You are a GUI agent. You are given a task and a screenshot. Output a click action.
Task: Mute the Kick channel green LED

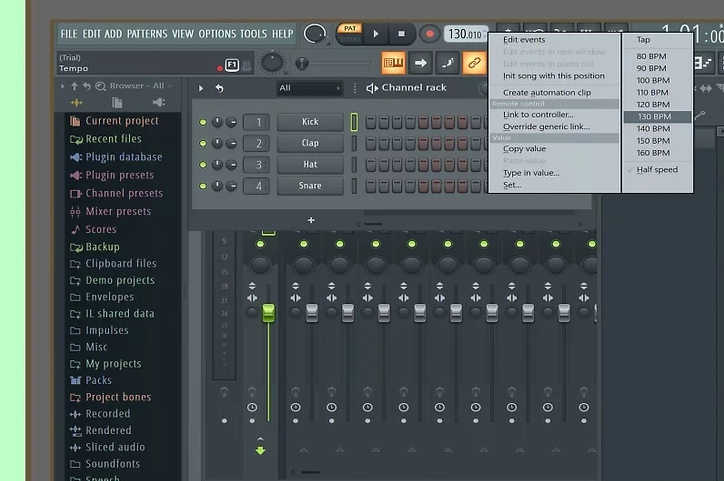(x=203, y=122)
